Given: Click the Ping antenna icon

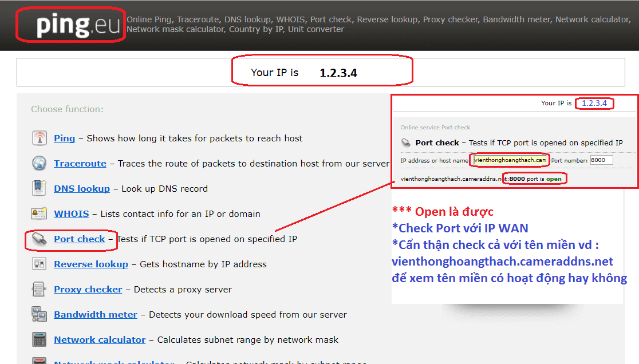Looking at the screenshot, I should click(x=40, y=138).
